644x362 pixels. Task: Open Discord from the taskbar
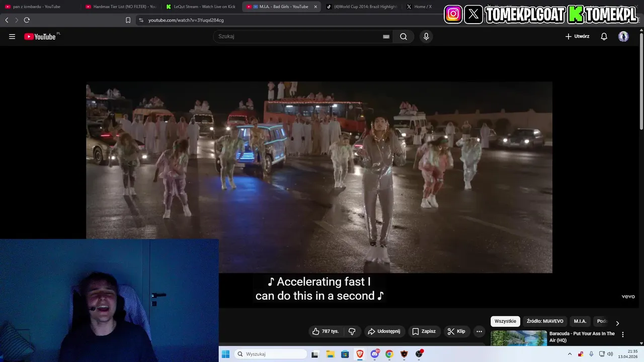pyautogui.click(x=375, y=354)
